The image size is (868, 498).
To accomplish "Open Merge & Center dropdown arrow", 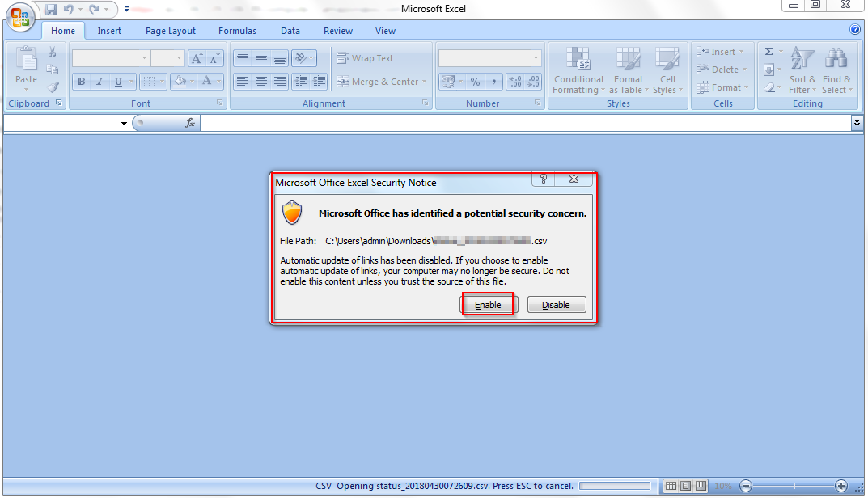I will pyautogui.click(x=425, y=82).
